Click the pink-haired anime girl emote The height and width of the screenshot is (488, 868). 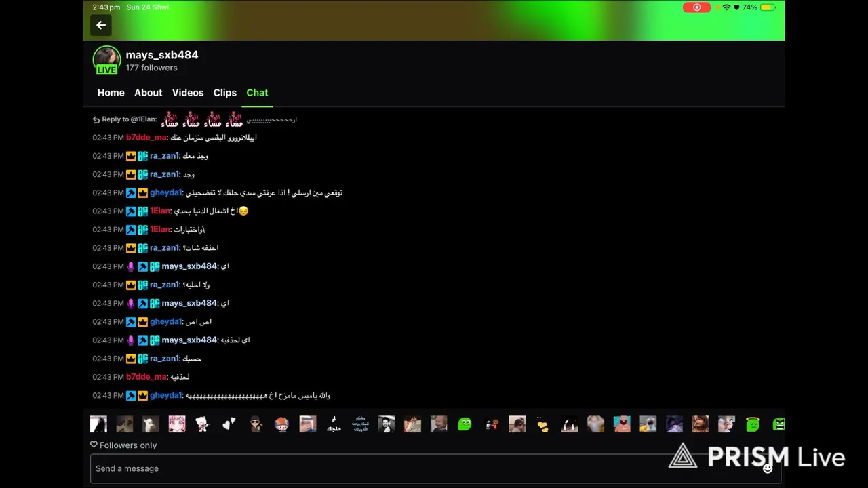click(177, 424)
